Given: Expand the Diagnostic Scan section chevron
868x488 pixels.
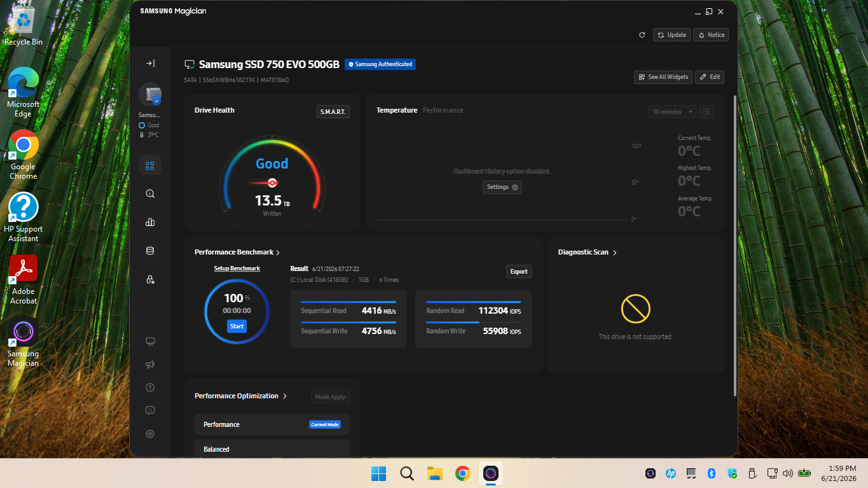Looking at the screenshot, I should [x=615, y=253].
